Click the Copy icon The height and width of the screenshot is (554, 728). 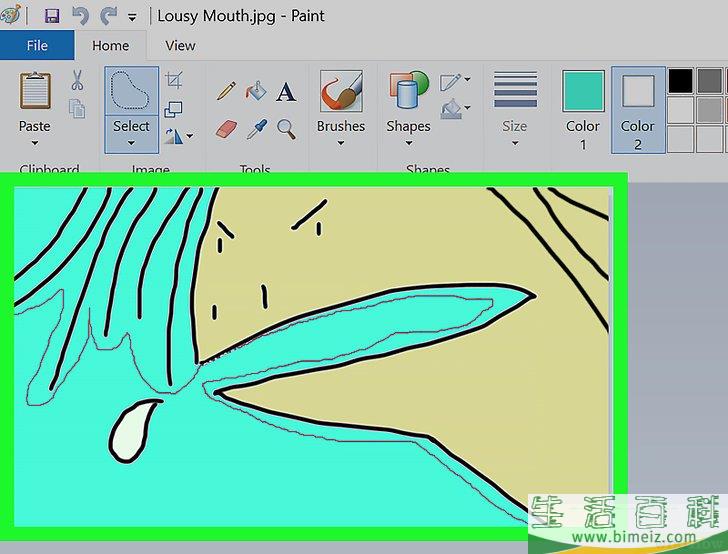pos(77,109)
